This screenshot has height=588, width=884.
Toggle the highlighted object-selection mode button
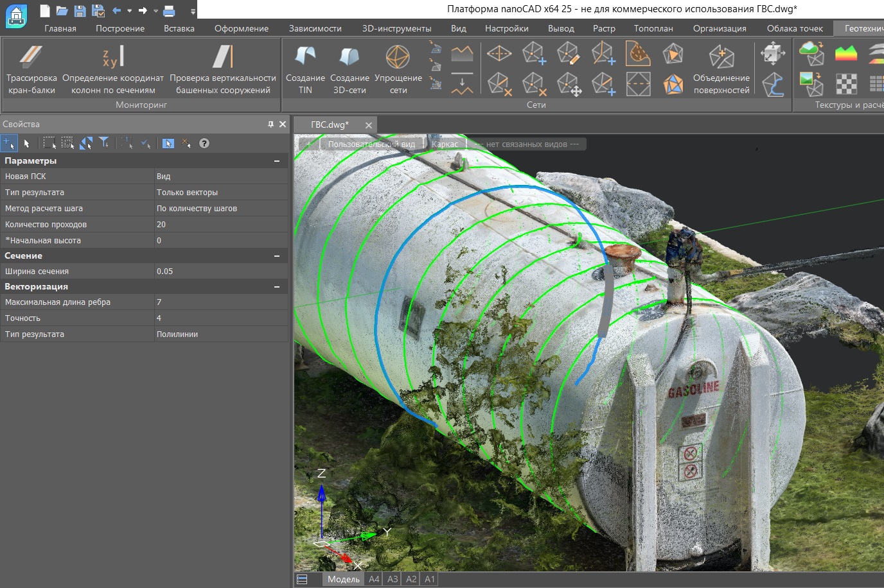point(168,143)
